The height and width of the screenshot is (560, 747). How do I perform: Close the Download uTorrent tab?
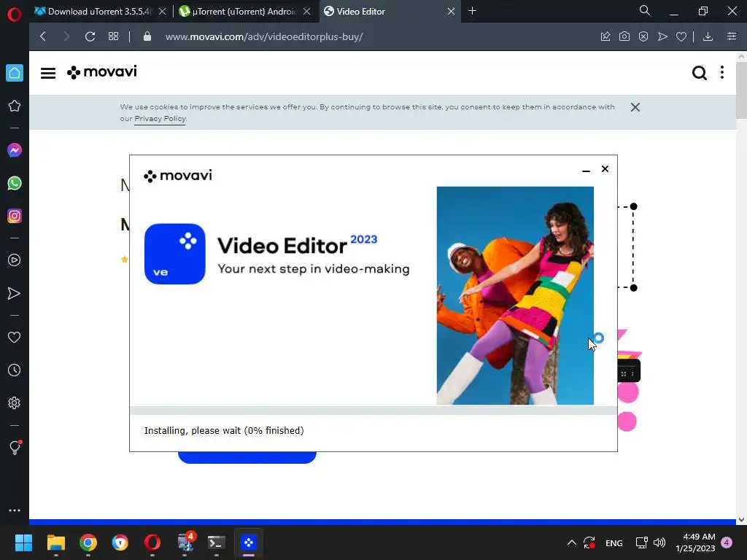pyautogui.click(x=162, y=12)
